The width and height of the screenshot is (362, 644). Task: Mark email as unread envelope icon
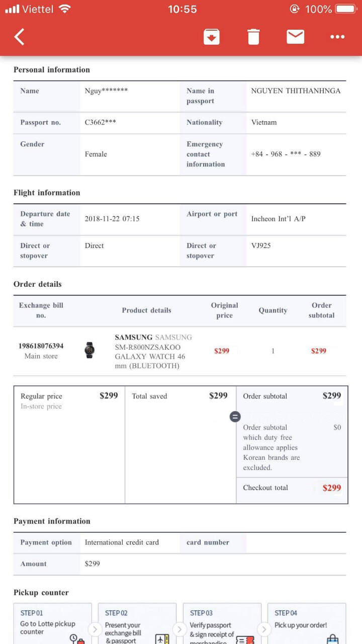point(295,37)
